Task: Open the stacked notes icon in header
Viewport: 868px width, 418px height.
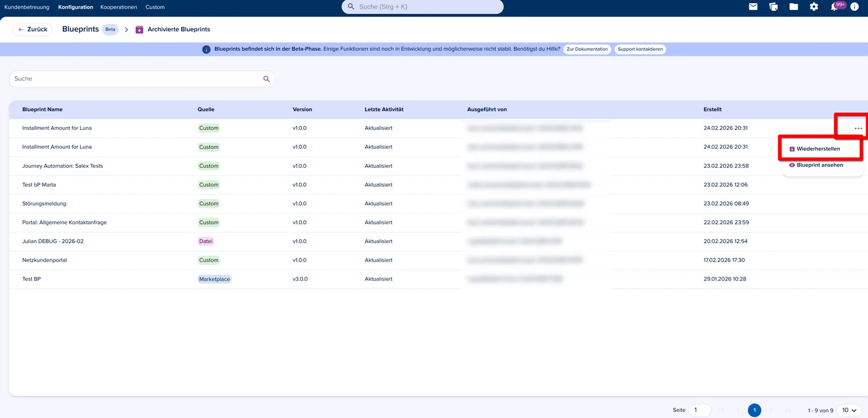Action: point(774,7)
